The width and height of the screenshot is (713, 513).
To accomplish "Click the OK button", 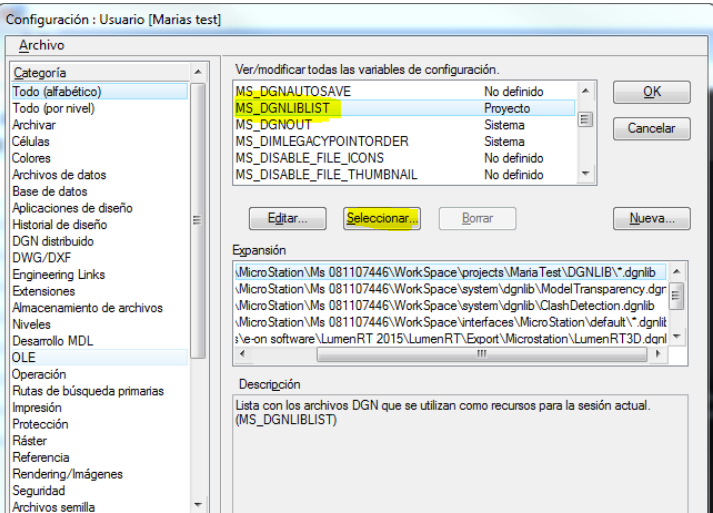I will [x=651, y=92].
